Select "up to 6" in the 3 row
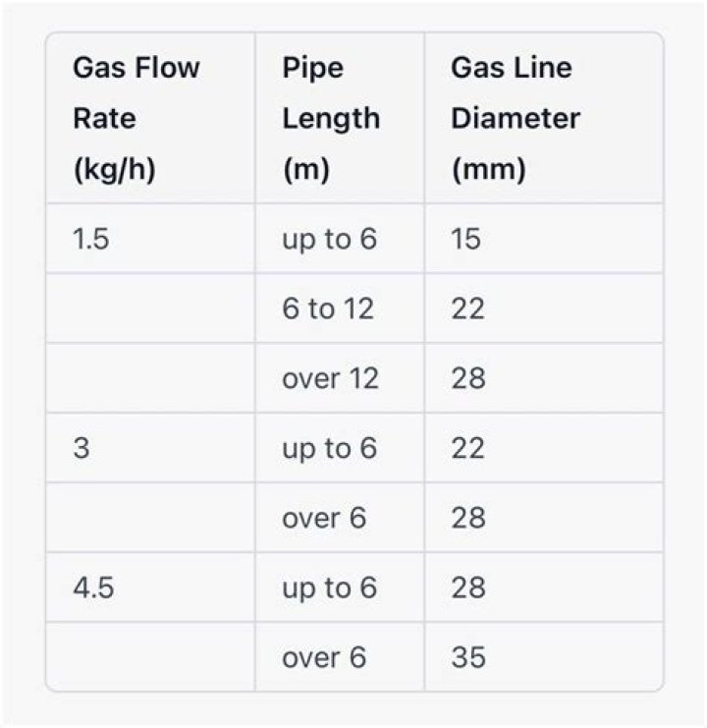 pyautogui.click(x=329, y=448)
